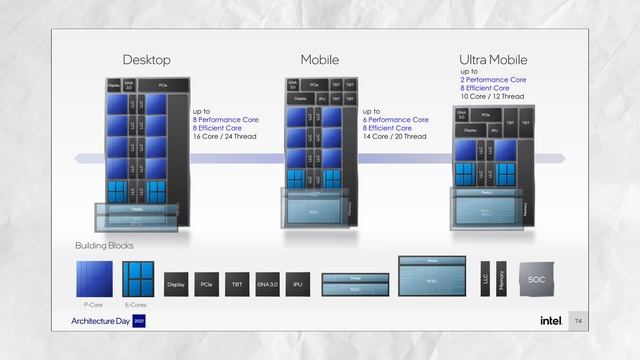Click the E-Cores building block icon
This screenshot has width=640, height=360.
coord(138,279)
